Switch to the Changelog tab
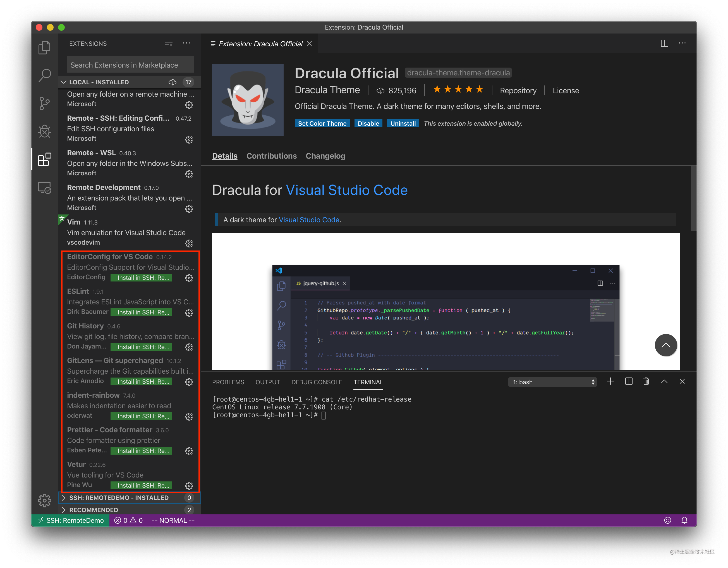 tap(325, 156)
